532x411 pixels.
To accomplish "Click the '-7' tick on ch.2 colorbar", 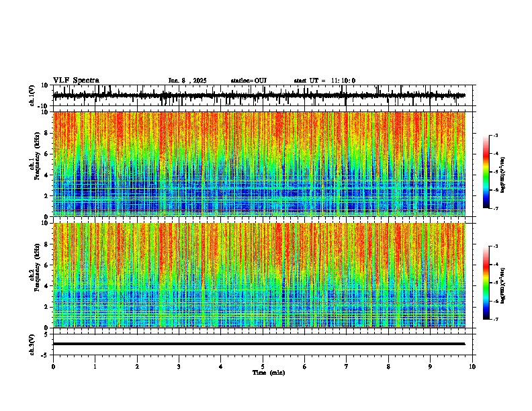I will (496, 320).
